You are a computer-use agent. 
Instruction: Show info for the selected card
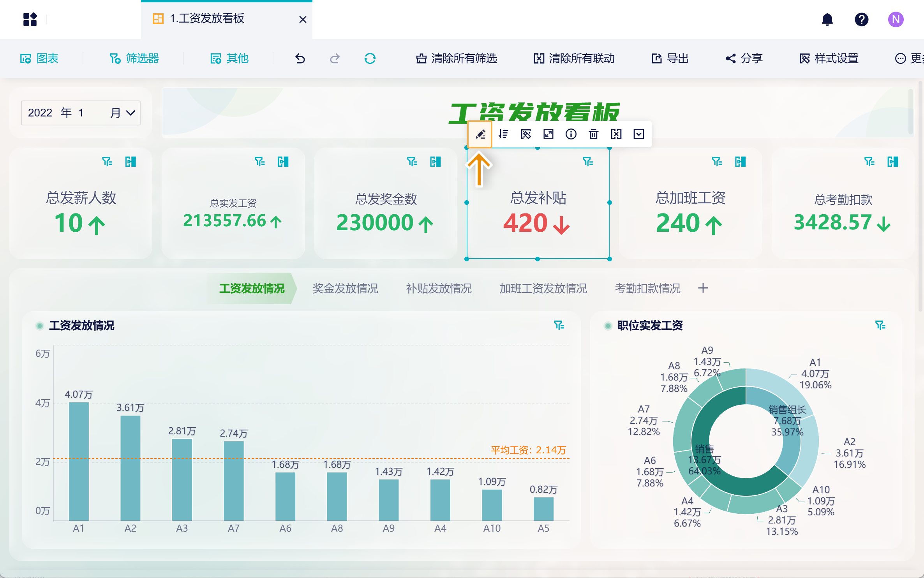coord(571,134)
